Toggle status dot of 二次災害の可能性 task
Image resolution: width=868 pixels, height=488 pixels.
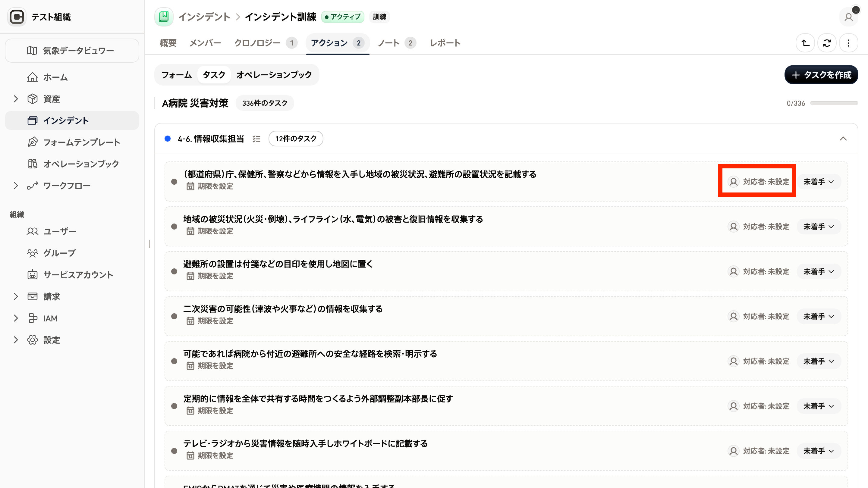[x=174, y=316]
